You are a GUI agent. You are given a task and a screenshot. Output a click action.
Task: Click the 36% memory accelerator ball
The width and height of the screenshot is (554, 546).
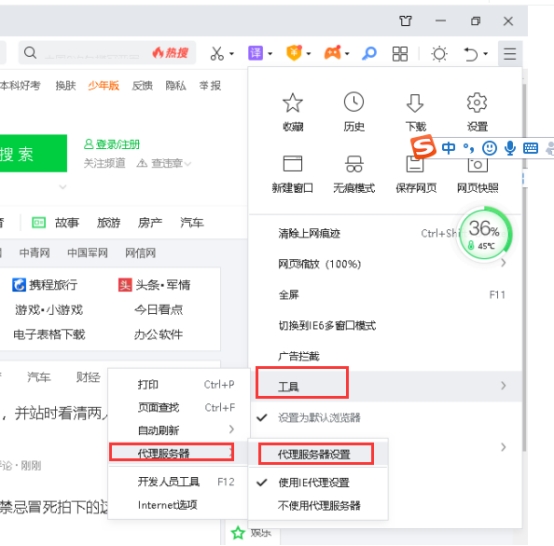point(484,234)
